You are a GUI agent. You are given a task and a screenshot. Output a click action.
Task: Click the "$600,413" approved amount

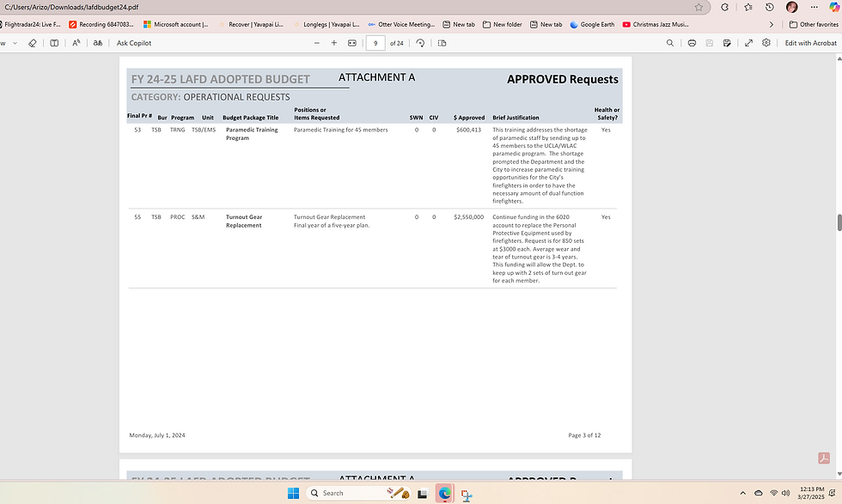coord(469,130)
